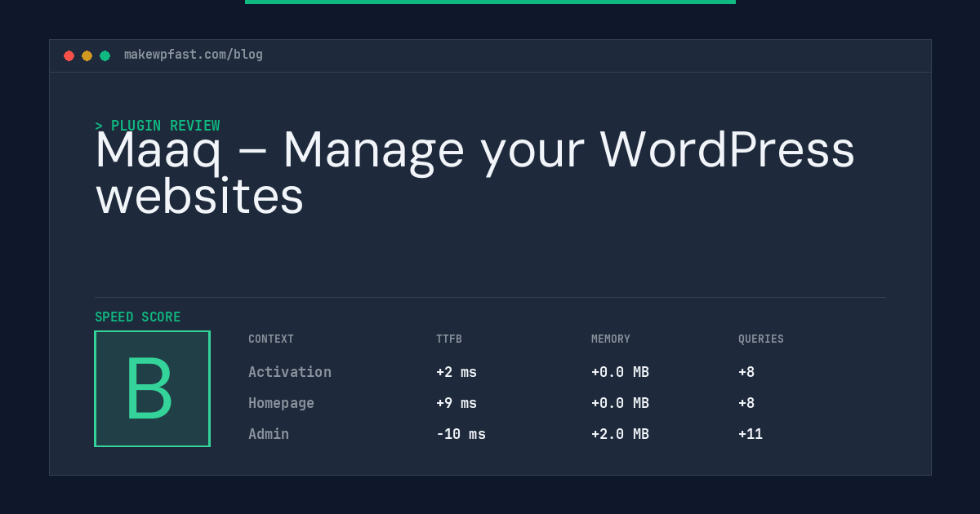Click the QUERIES column header
Viewport: 980px width, 514px height.
tap(761, 339)
